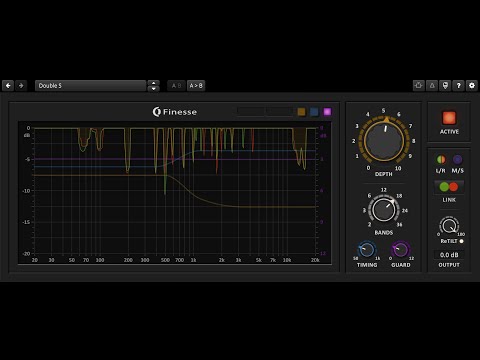Click the bypass icon in top toolbar
Screen dimensions: 480x360
coord(419,86)
